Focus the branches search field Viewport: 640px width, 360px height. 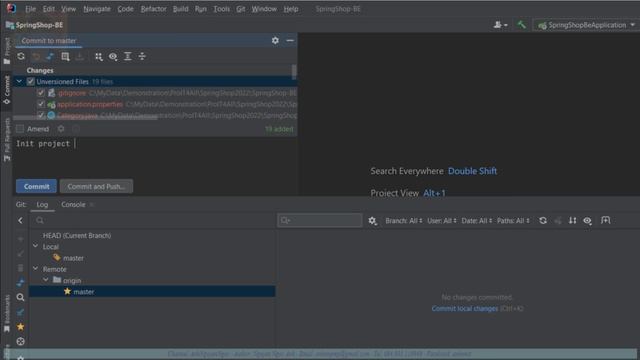153,220
